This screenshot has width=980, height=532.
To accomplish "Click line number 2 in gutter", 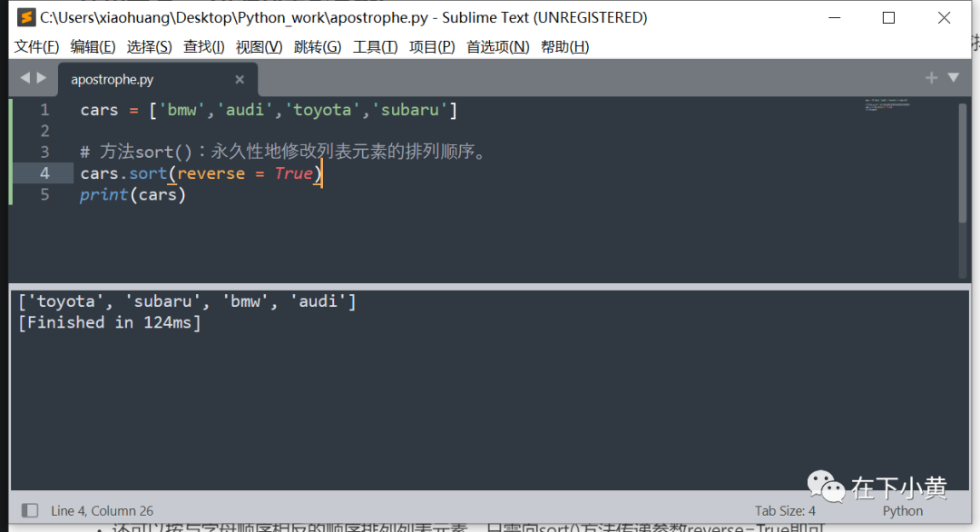I will click(x=44, y=131).
